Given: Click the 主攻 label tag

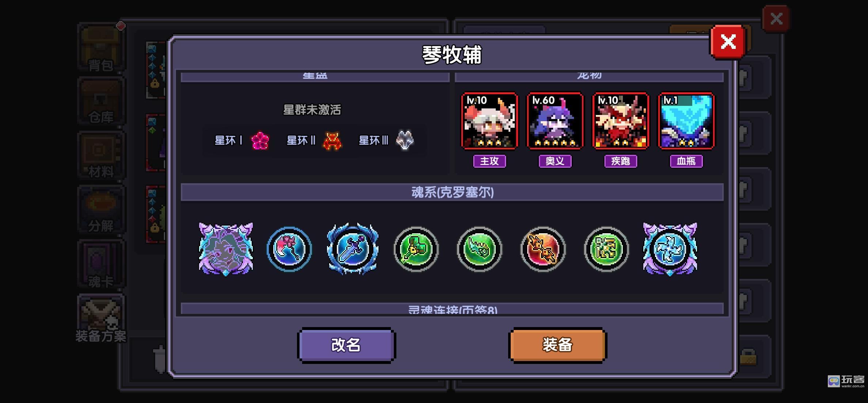Looking at the screenshot, I should [x=490, y=161].
